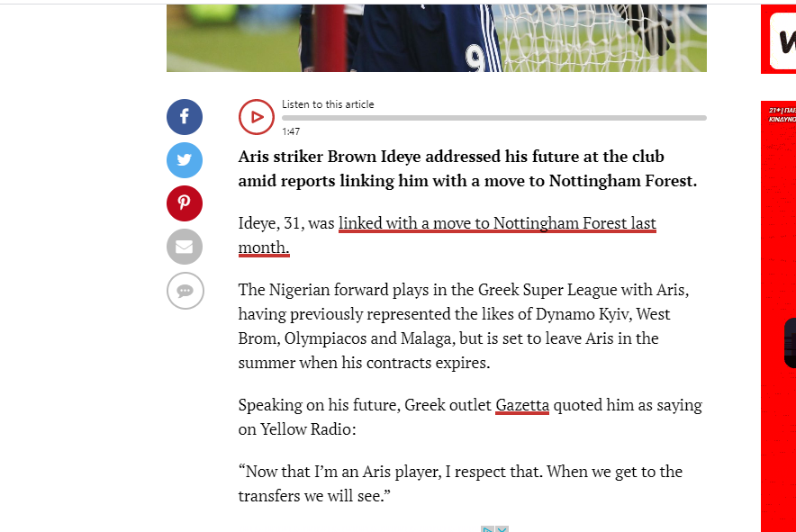This screenshot has height=532, width=796.
Task: Click the bold intro paragraph about Brown Ideye
Action: pyautogui.click(x=467, y=168)
